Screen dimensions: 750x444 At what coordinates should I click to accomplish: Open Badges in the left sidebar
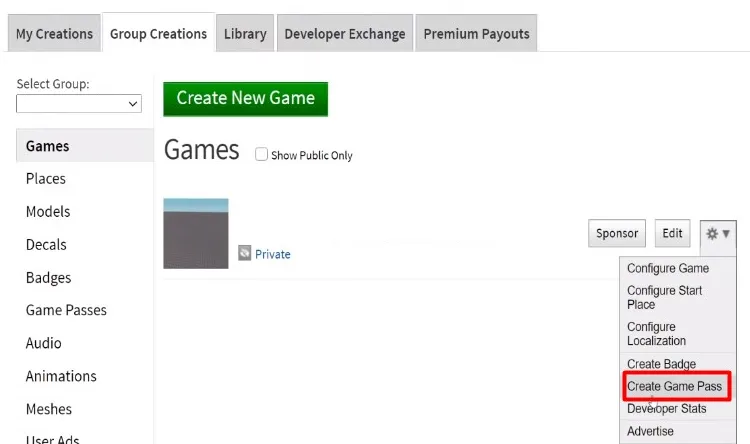click(48, 278)
